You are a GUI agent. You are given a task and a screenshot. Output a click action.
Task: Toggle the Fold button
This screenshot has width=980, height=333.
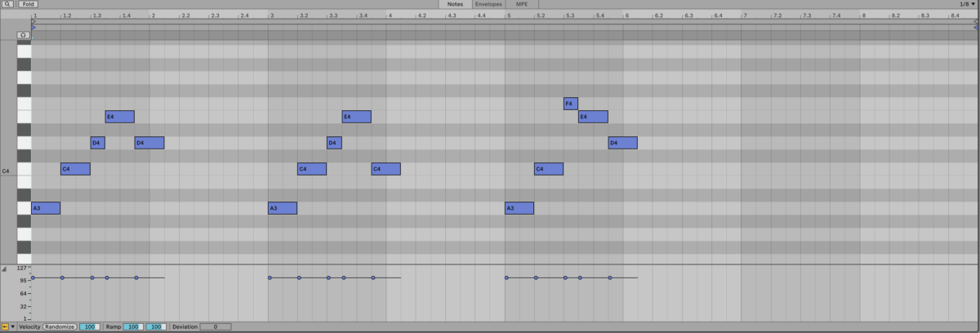tap(29, 4)
